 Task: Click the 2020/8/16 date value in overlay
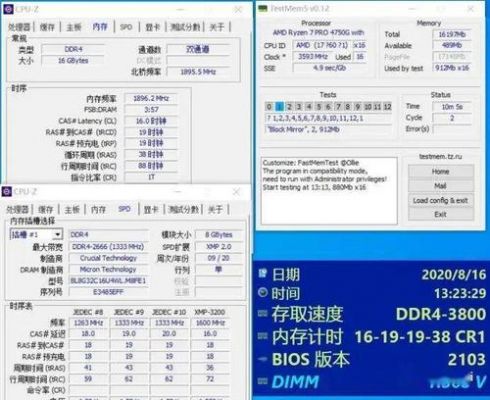454,275
